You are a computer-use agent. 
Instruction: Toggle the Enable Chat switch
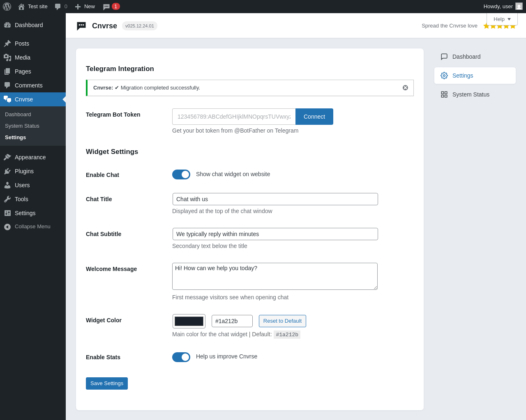click(x=181, y=174)
